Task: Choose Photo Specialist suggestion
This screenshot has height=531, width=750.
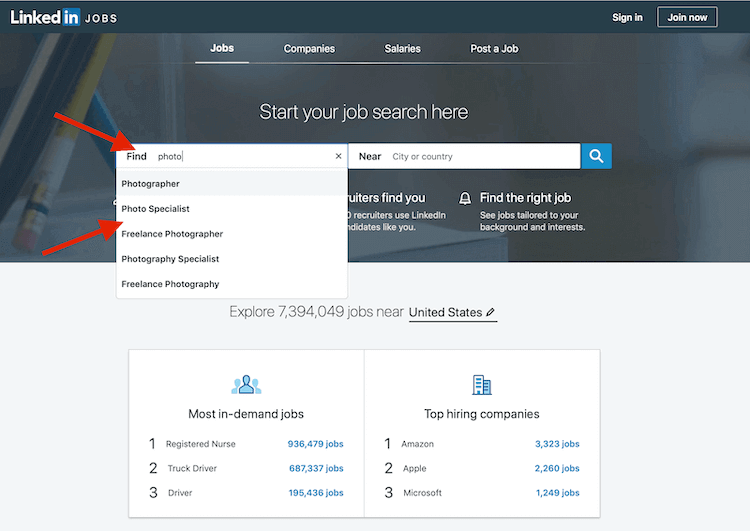Action: 156,209
